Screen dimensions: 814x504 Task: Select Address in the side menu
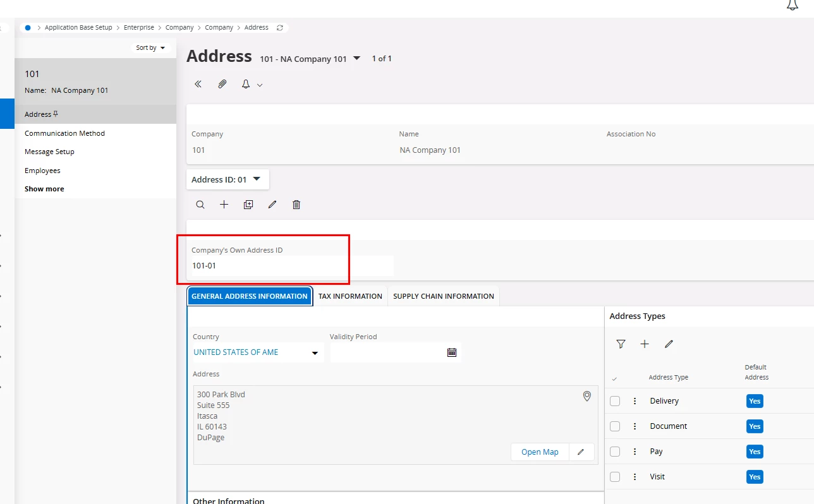(x=95, y=114)
